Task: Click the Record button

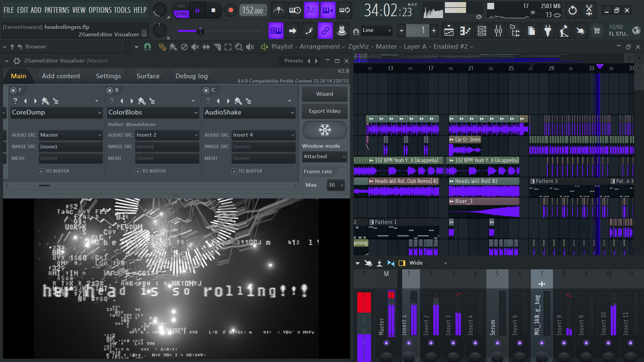Action: 230,10
